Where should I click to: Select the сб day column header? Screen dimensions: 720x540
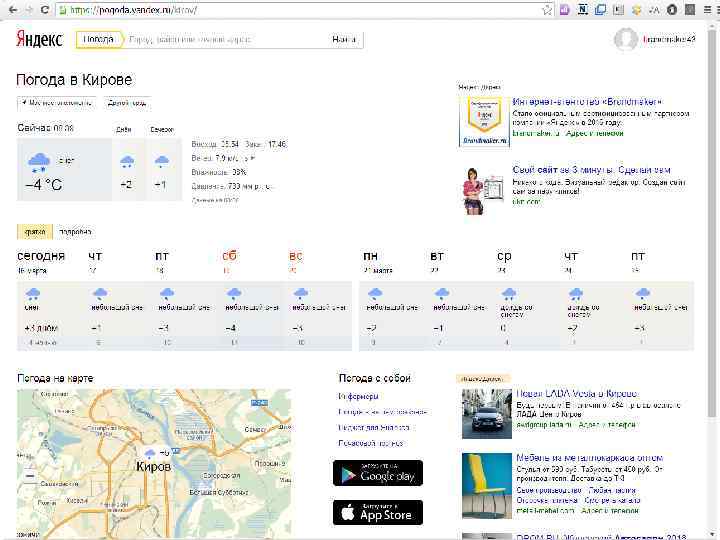[229, 256]
